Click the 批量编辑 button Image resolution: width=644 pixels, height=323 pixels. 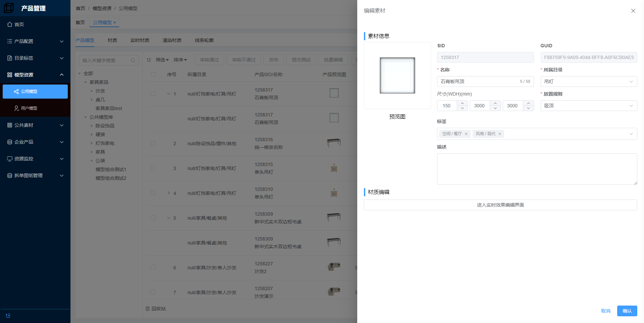coord(333,60)
